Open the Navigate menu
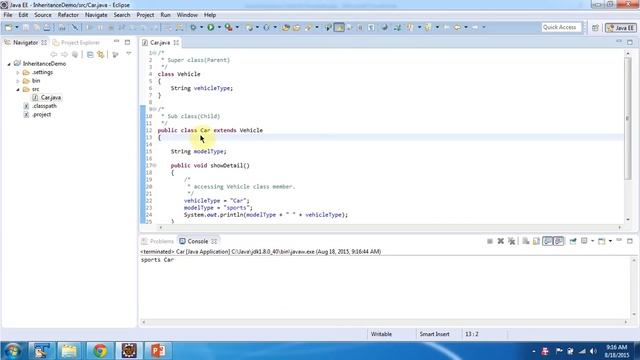The height and width of the screenshot is (360, 640). point(96,15)
